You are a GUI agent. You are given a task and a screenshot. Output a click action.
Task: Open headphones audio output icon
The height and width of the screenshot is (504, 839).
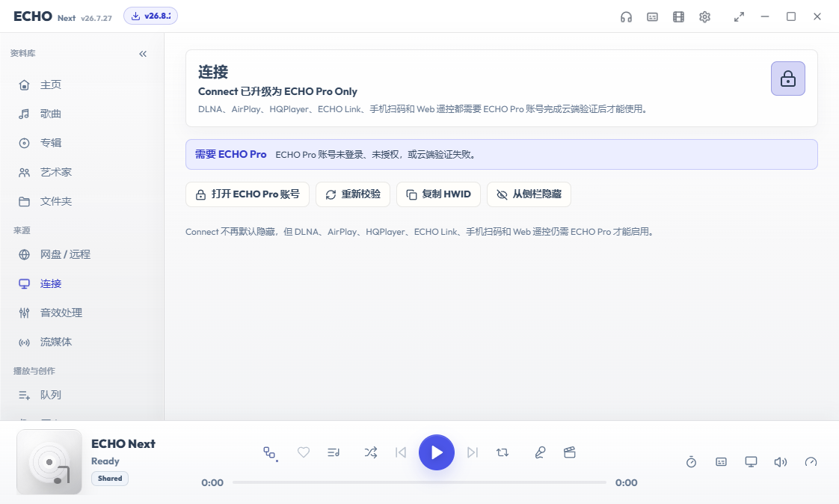coord(626,17)
